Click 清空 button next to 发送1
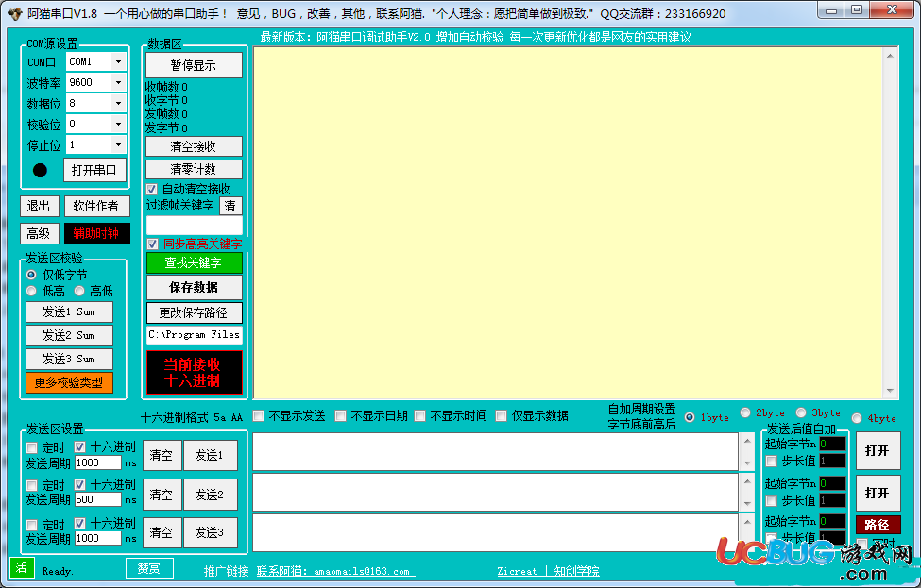The height and width of the screenshot is (588, 921). click(162, 455)
